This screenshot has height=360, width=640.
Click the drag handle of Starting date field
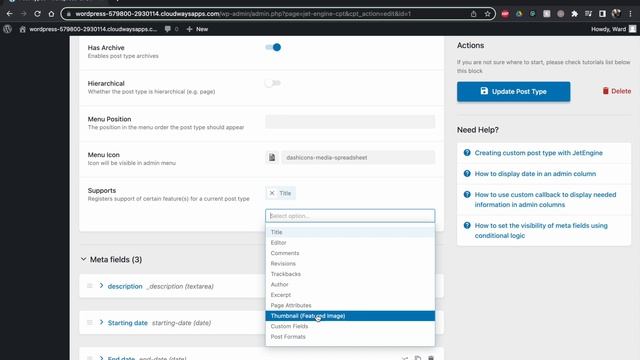point(90,322)
